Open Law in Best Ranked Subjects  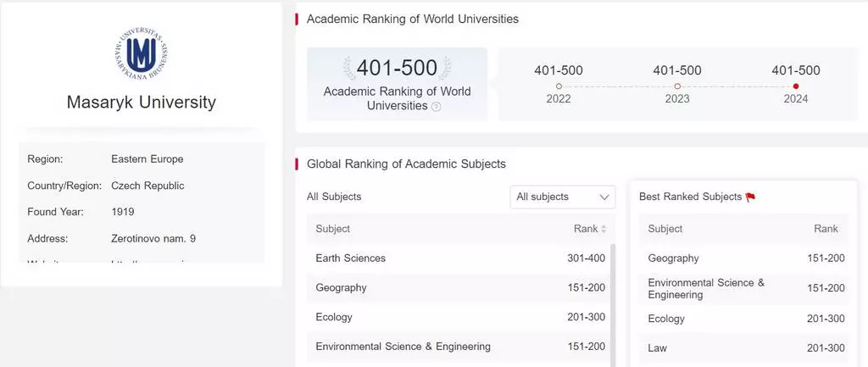click(658, 348)
